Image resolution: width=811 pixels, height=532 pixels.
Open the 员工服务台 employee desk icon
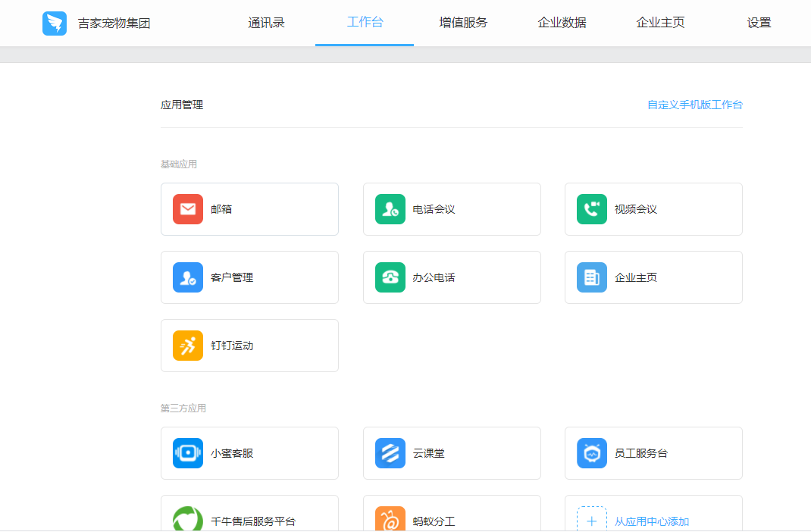pos(592,453)
